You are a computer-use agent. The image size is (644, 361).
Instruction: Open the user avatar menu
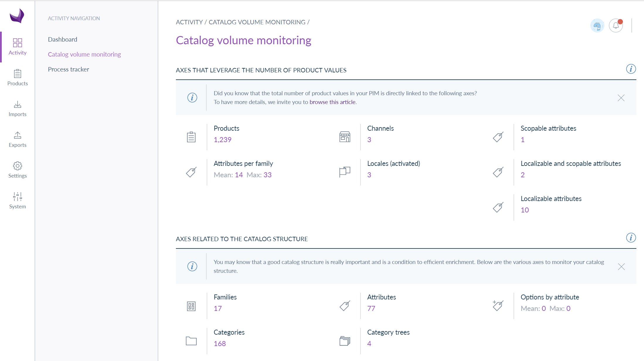(597, 26)
